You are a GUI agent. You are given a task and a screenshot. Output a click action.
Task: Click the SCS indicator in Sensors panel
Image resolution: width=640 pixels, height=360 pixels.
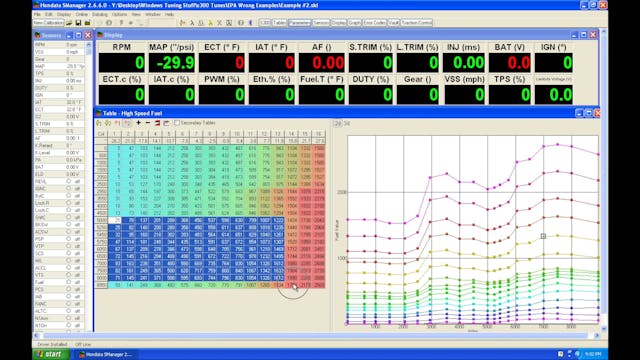point(69,253)
